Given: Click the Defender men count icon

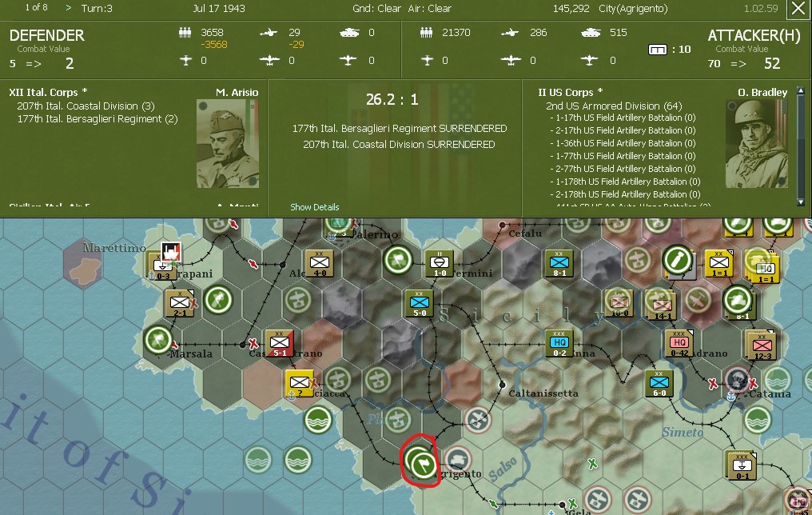Looking at the screenshot, I should click(x=185, y=33).
